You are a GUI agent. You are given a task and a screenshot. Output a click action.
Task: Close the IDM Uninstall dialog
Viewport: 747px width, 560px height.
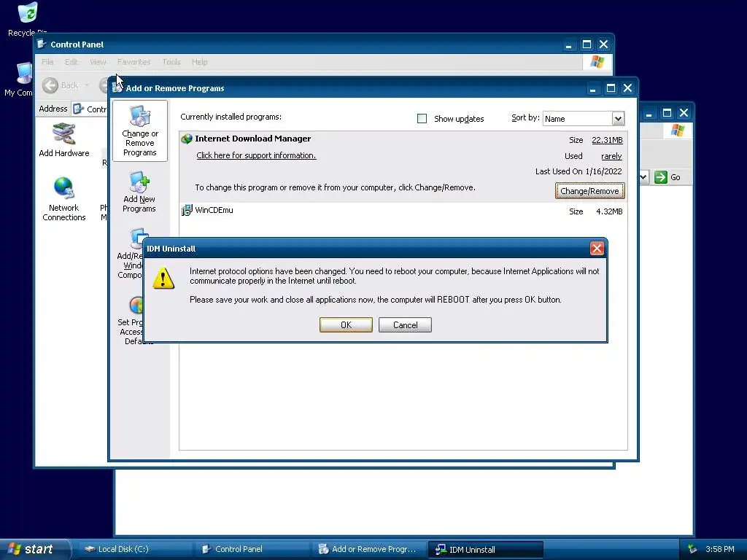tap(597, 248)
